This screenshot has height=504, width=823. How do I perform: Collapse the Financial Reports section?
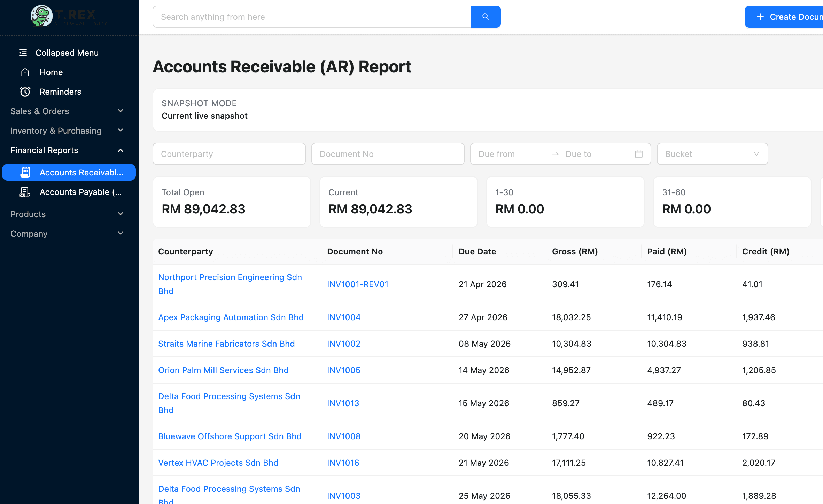coord(120,150)
